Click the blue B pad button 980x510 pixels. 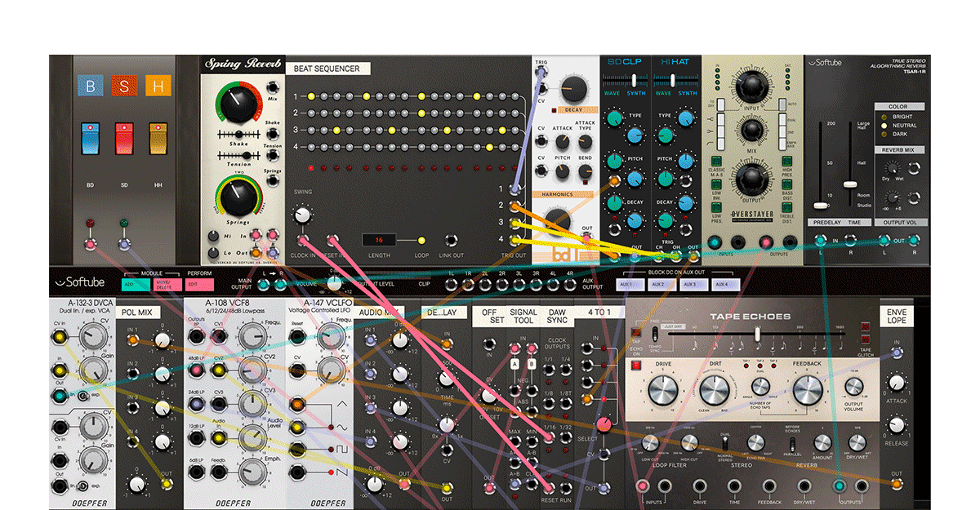click(90, 85)
